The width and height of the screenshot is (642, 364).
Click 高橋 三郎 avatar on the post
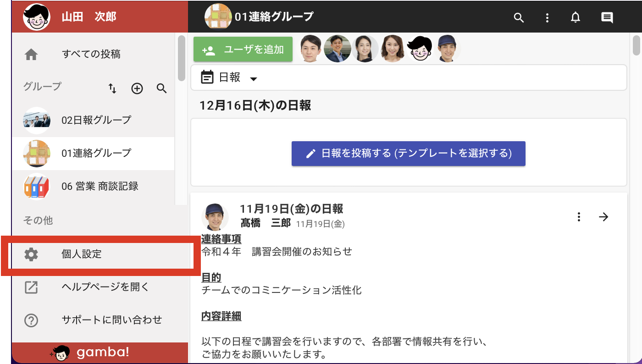coord(215,217)
